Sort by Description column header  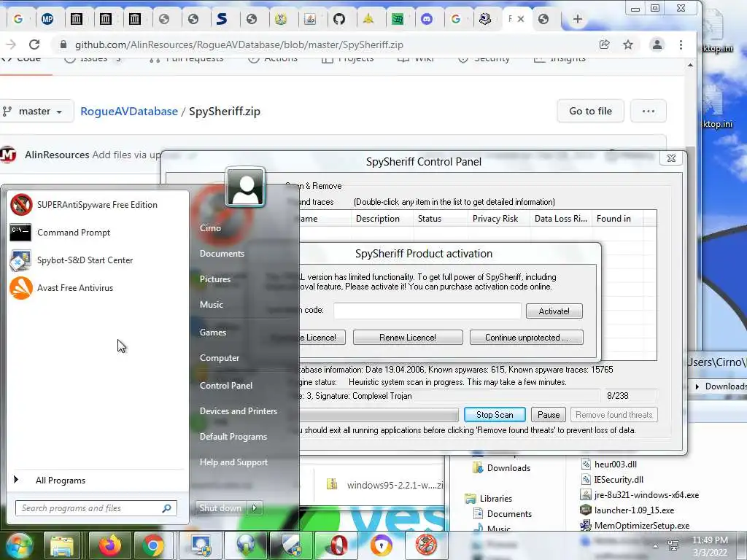[382, 219]
